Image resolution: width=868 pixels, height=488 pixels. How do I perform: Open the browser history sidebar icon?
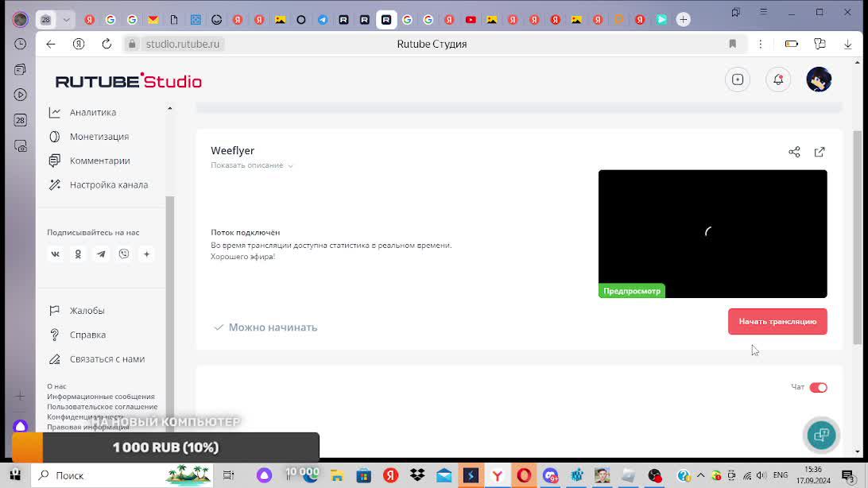pos(21,44)
